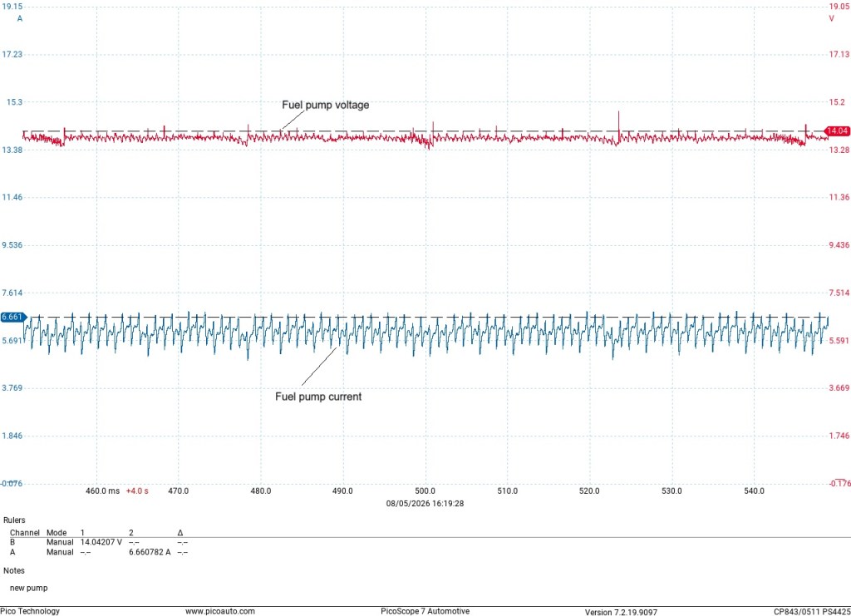
Task: Select the channel B volt unit label
Action: (831, 18)
